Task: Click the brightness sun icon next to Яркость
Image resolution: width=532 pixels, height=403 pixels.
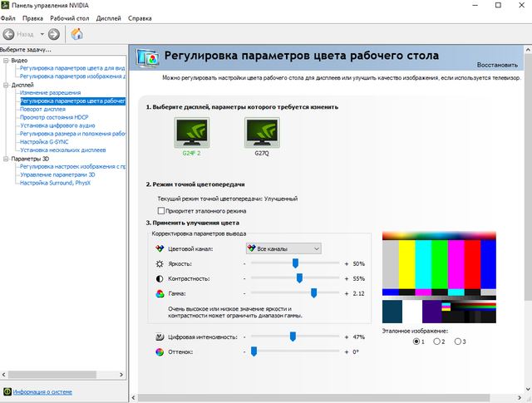Action: pyautogui.click(x=160, y=264)
